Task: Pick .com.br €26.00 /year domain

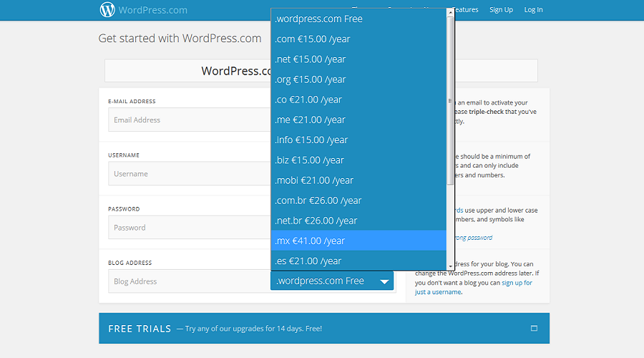Action: 358,200
